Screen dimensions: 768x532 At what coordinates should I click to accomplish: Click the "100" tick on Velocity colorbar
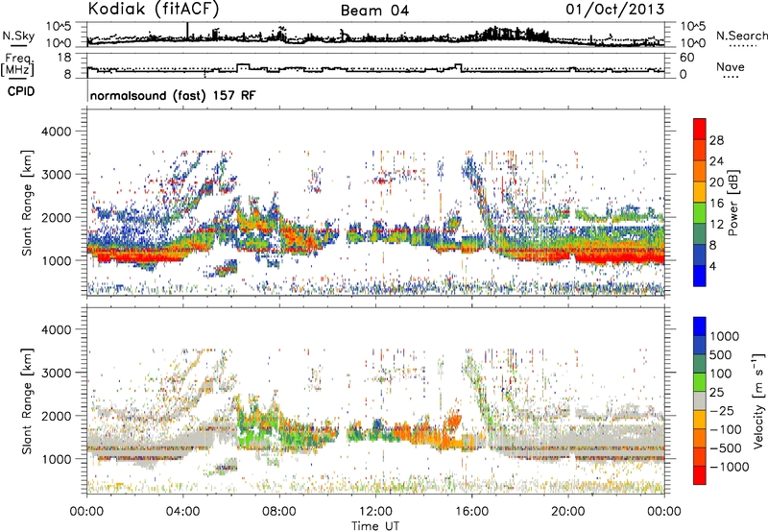point(721,374)
